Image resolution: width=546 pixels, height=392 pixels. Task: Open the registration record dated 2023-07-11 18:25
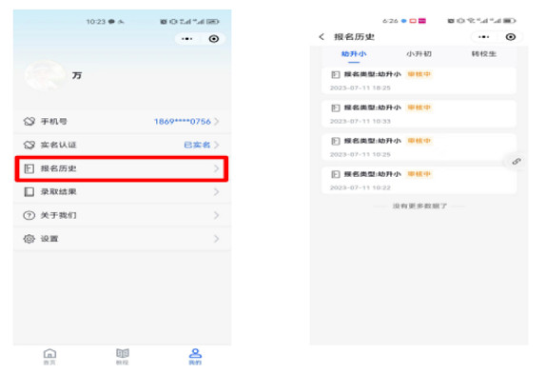(x=419, y=81)
